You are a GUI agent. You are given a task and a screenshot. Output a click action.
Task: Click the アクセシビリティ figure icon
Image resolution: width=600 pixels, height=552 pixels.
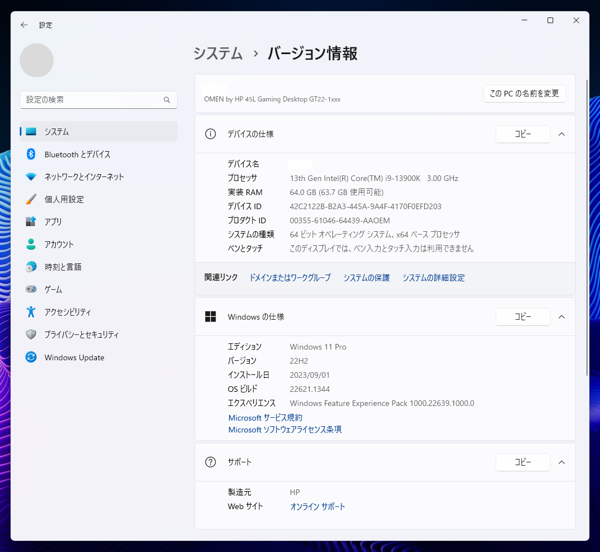tap(31, 312)
